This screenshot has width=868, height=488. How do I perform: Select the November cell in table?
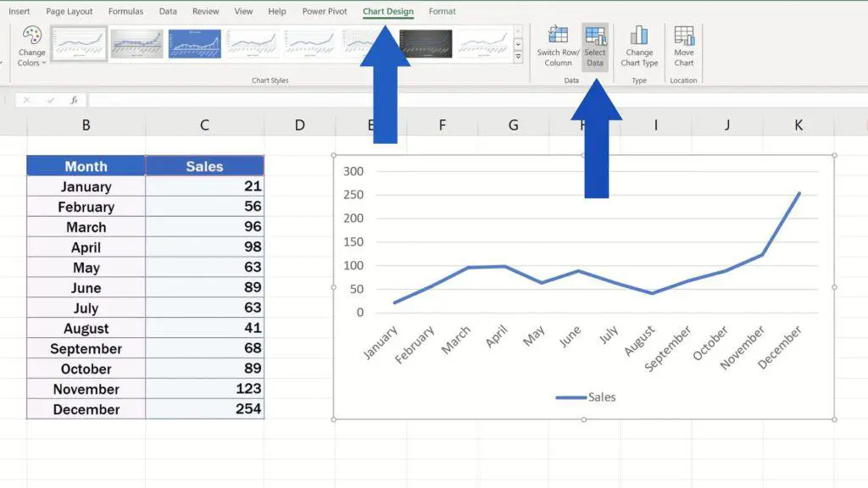pos(86,389)
